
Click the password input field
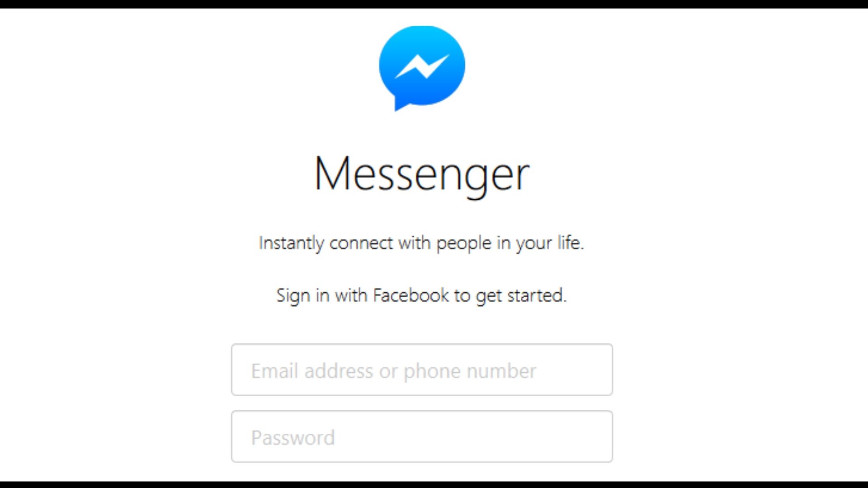pos(421,436)
